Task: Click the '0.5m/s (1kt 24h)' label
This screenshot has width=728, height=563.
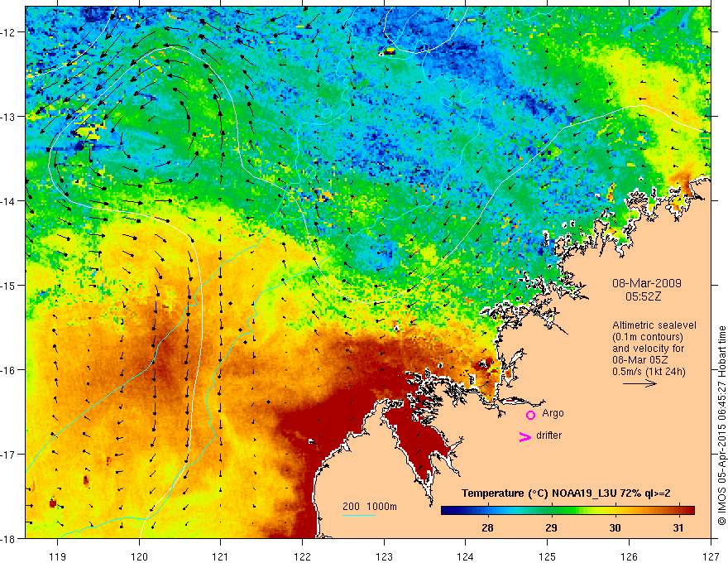Action: point(649,372)
